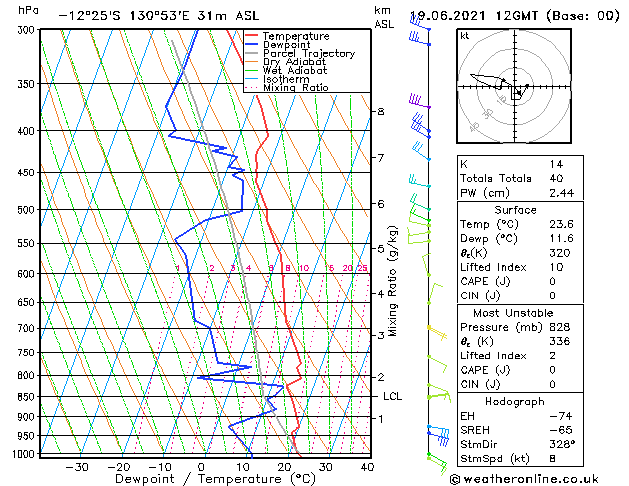Click the yellow wind barb at 700 hPa

(437, 333)
